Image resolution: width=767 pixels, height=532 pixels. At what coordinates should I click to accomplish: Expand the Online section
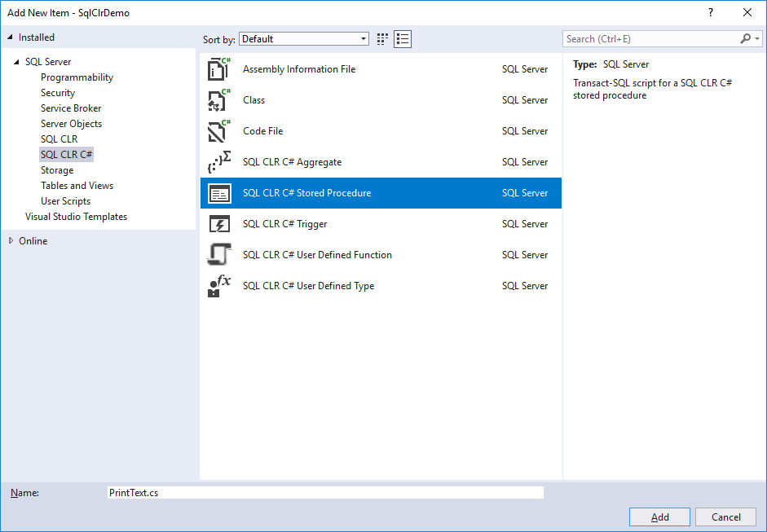point(11,240)
